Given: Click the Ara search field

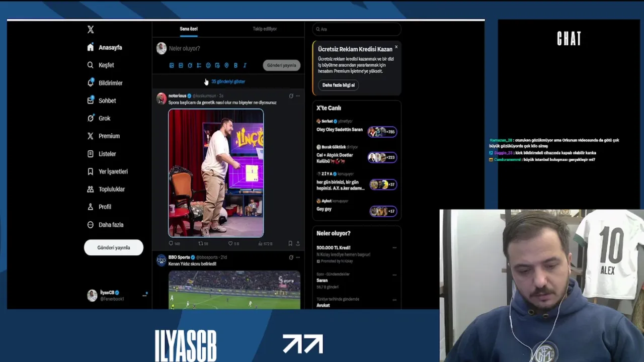Looking at the screenshot, I should click(357, 29).
